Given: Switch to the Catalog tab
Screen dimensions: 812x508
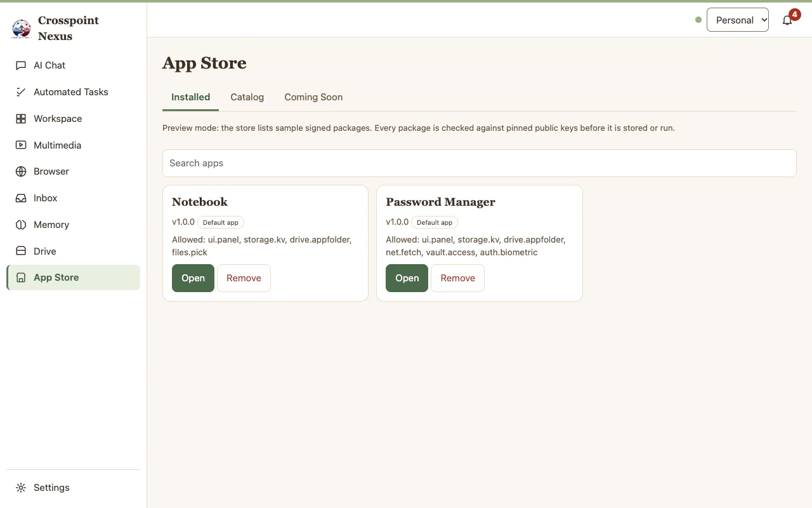Looking at the screenshot, I should click(x=247, y=97).
